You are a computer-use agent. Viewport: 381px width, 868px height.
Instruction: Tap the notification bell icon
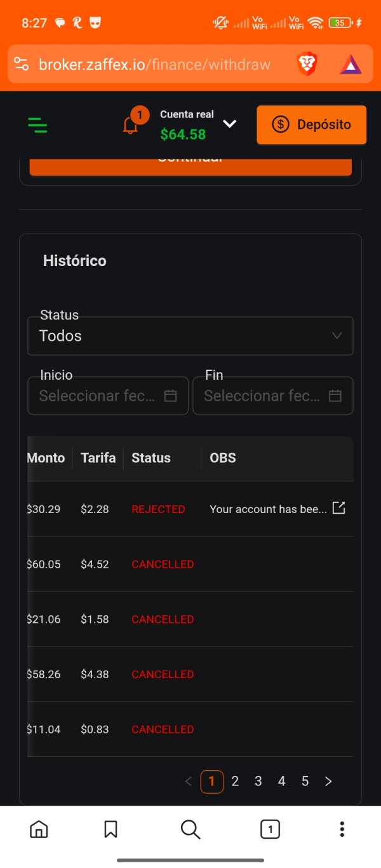(131, 125)
